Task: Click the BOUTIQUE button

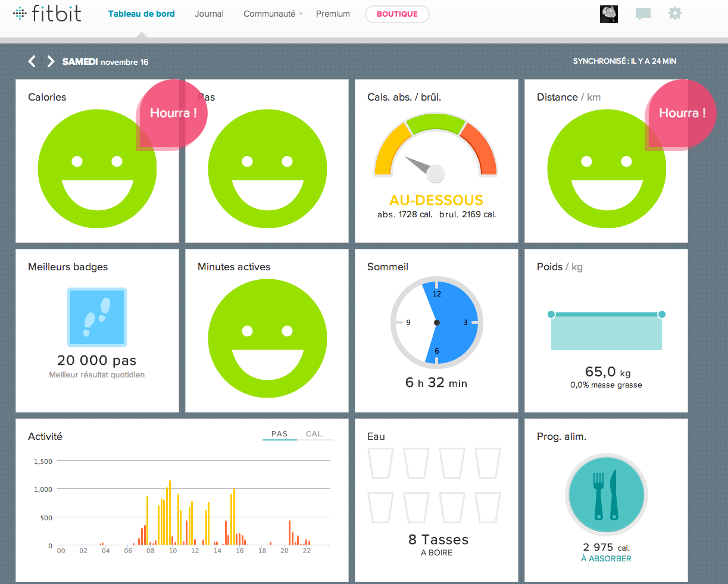Action: 397,14
